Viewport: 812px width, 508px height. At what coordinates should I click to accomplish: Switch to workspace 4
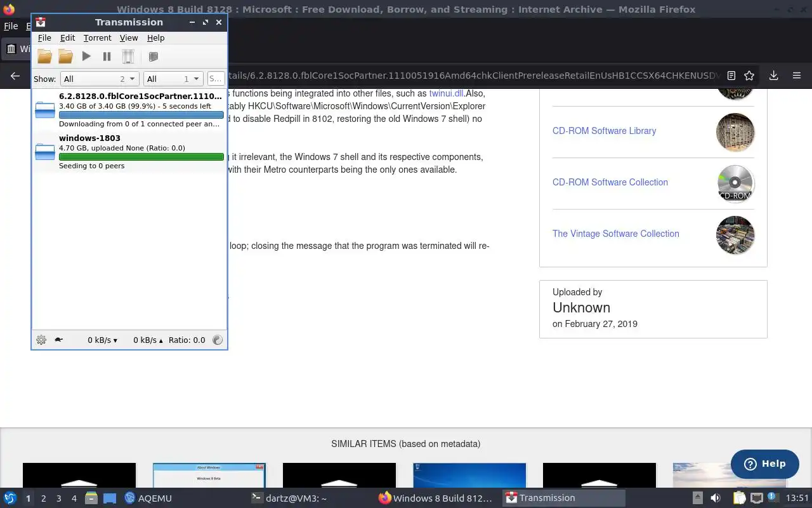[x=74, y=498]
